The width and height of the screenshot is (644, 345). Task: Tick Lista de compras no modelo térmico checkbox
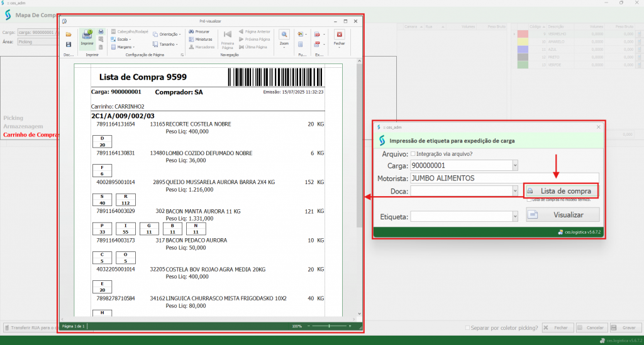coord(529,200)
